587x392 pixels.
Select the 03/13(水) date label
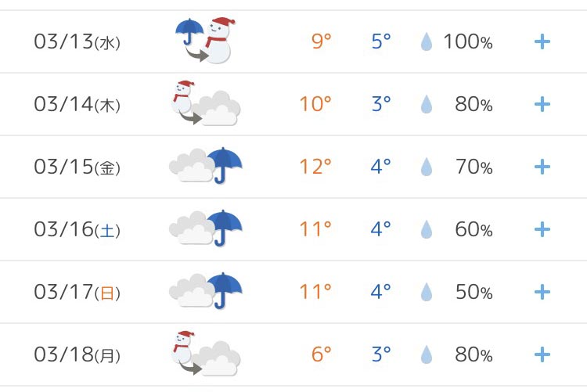(77, 41)
